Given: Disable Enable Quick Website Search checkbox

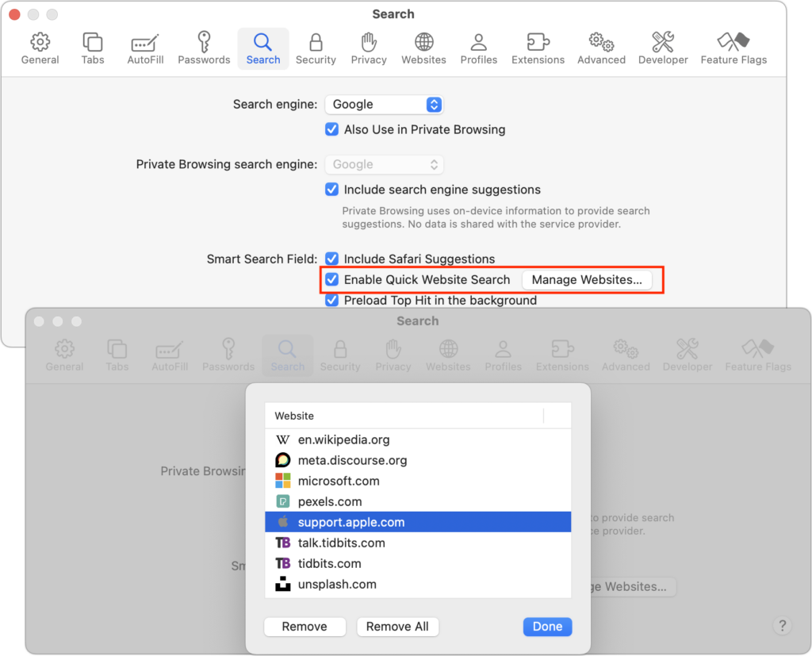Looking at the screenshot, I should 332,279.
